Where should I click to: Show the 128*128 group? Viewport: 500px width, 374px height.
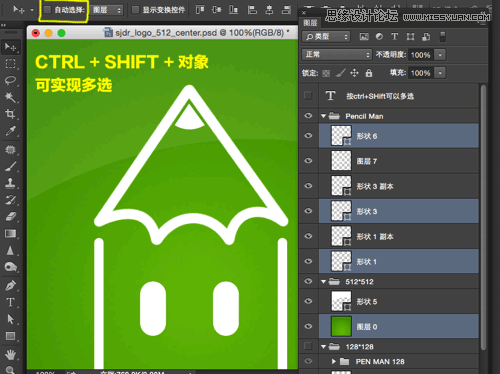click(x=308, y=346)
